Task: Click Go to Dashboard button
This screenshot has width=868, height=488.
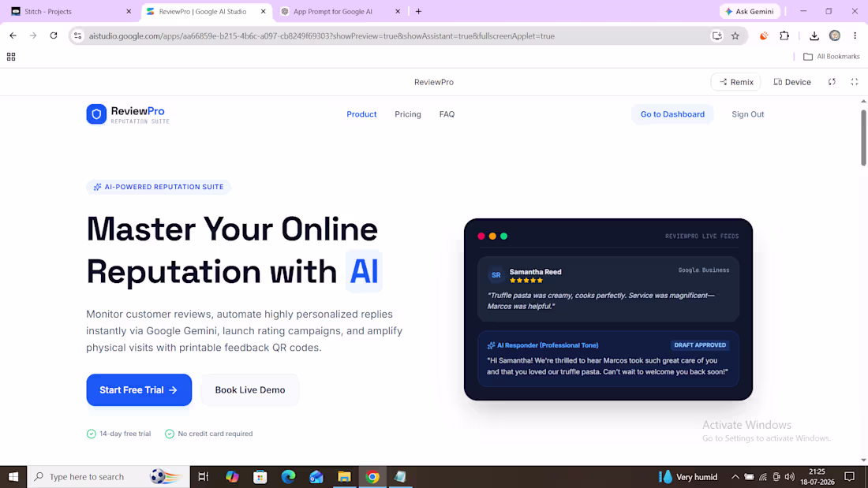Action: click(672, 114)
